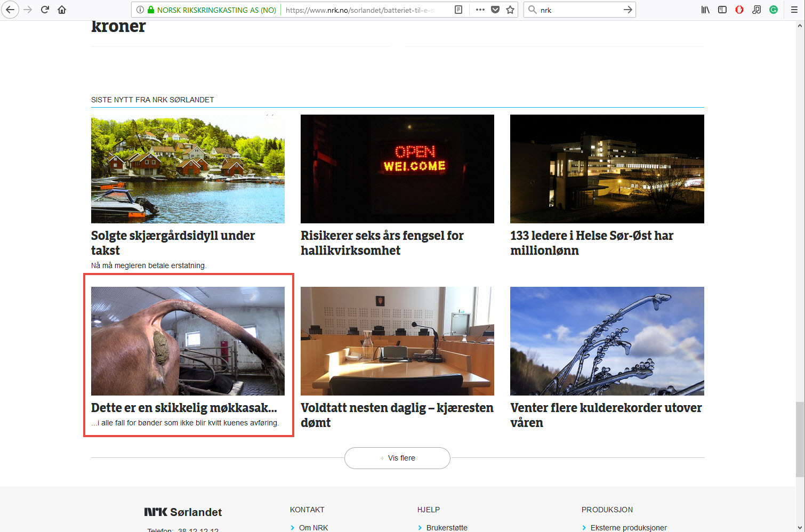
Task: Click the KONTAKT footer heading
Action: [x=307, y=510]
